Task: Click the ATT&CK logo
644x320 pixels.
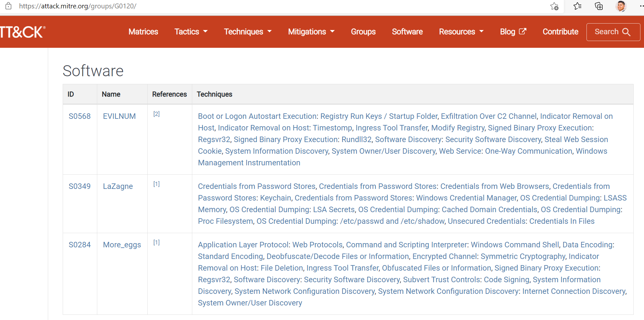Action: click(21, 32)
